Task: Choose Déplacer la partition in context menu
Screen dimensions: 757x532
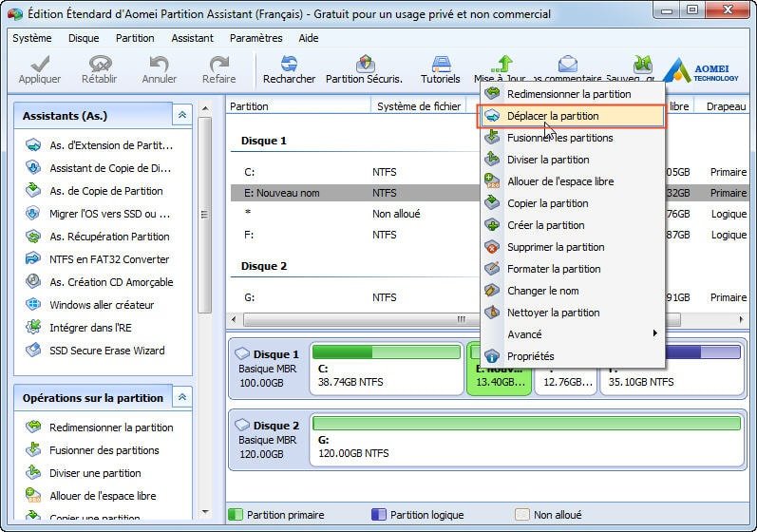Action: [x=571, y=116]
